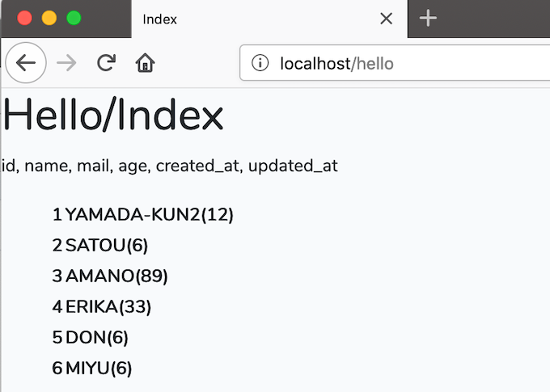Click the localhost/hello address field
550x392 pixels.
tap(395, 63)
